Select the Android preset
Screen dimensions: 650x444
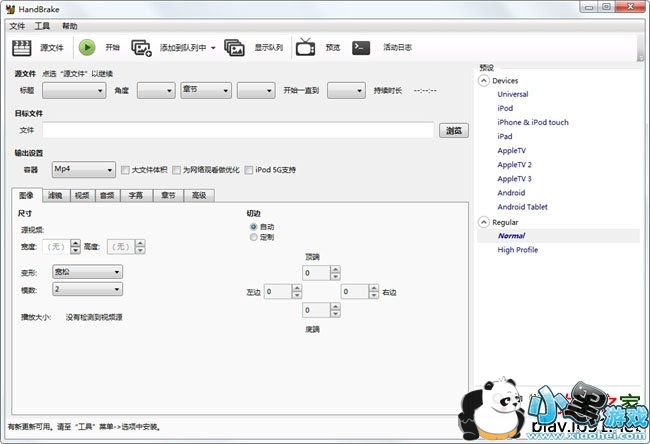pos(512,193)
